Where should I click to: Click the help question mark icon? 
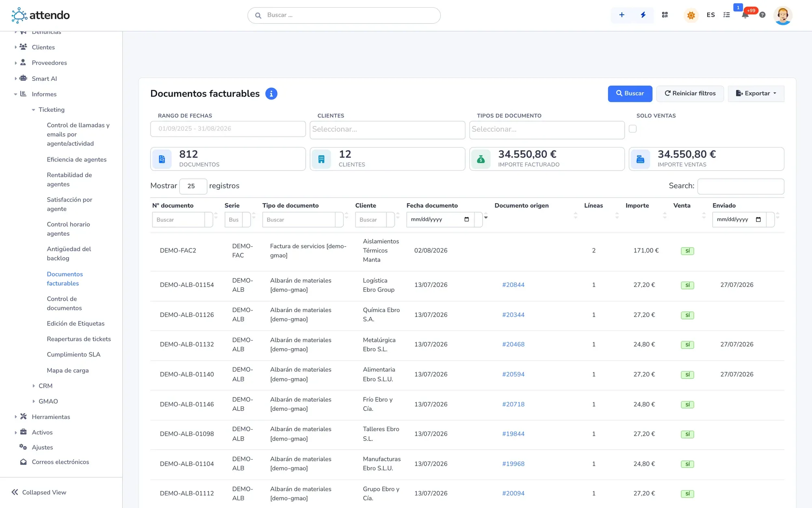coord(762,15)
